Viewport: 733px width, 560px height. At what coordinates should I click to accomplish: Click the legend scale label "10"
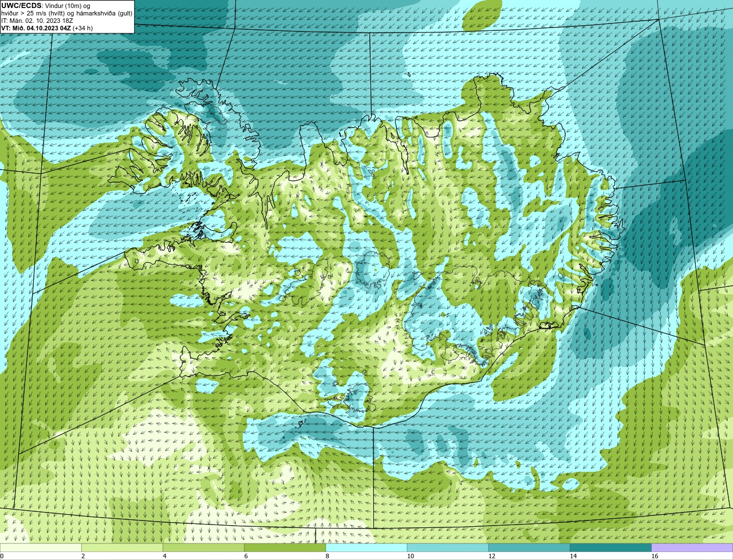coord(411,556)
